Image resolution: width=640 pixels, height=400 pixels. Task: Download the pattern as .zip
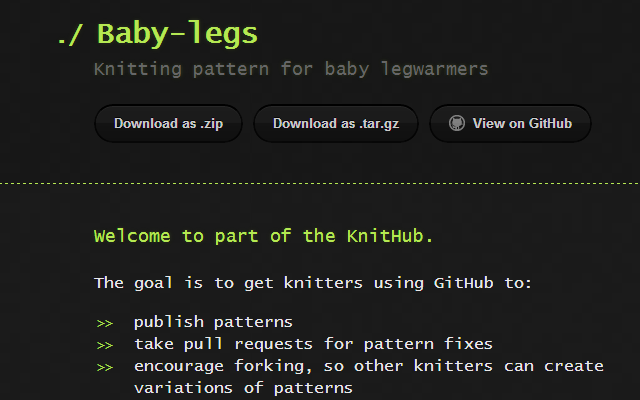click(x=168, y=124)
